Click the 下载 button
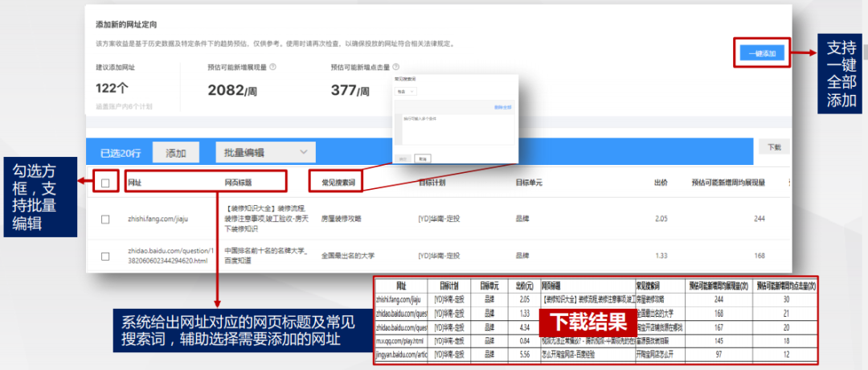The height and width of the screenshot is (370, 868). [774, 148]
